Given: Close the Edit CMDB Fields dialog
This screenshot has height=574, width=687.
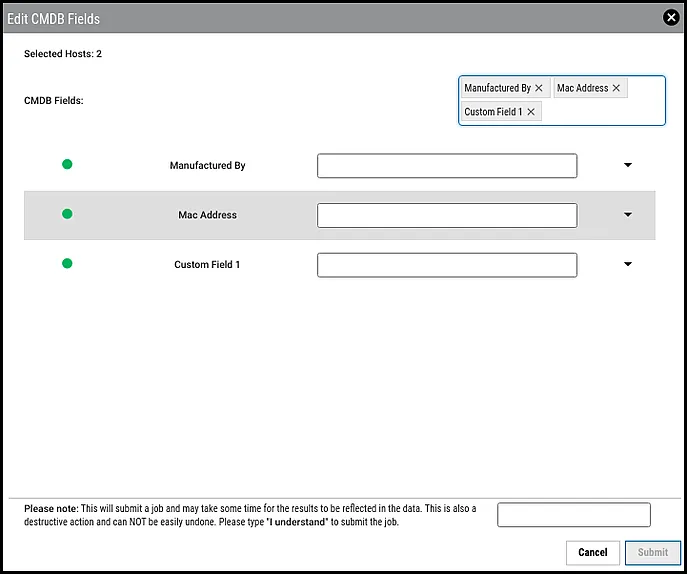Looking at the screenshot, I should click(671, 18).
